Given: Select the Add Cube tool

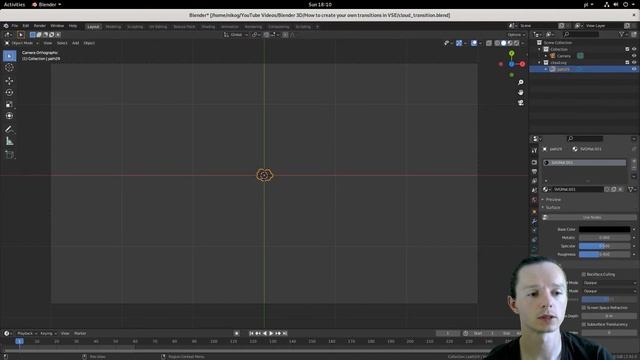Looking at the screenshot, I should coord(9,155).
